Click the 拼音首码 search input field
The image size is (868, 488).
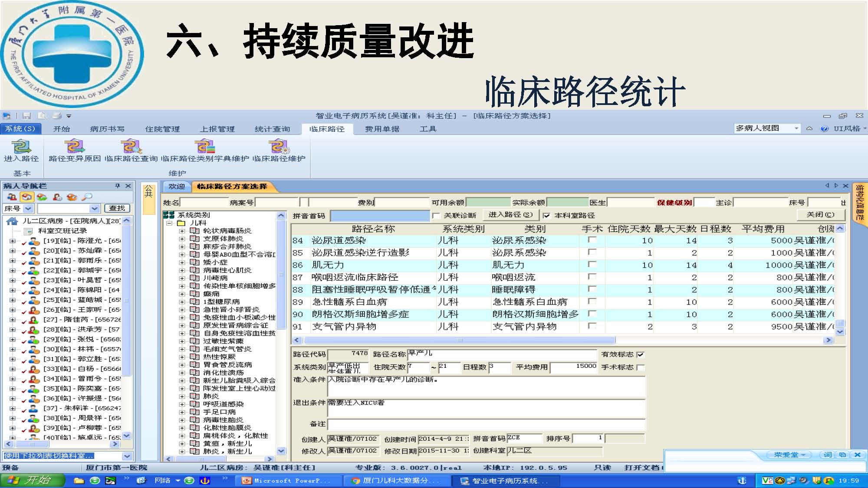[x=380, y=216]
